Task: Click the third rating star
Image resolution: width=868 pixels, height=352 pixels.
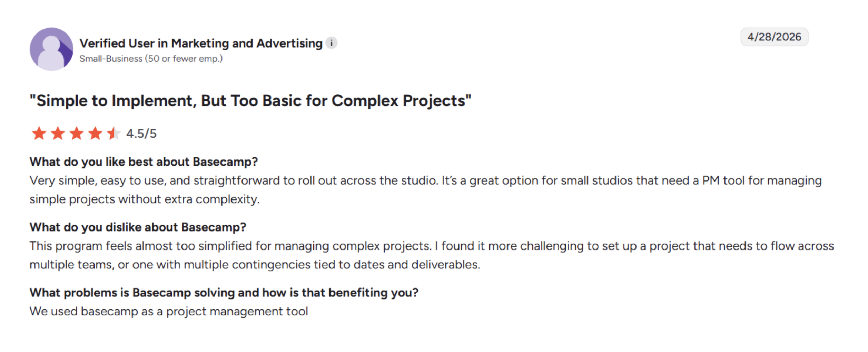Action: pyautogui.click(x=77, y=134)
